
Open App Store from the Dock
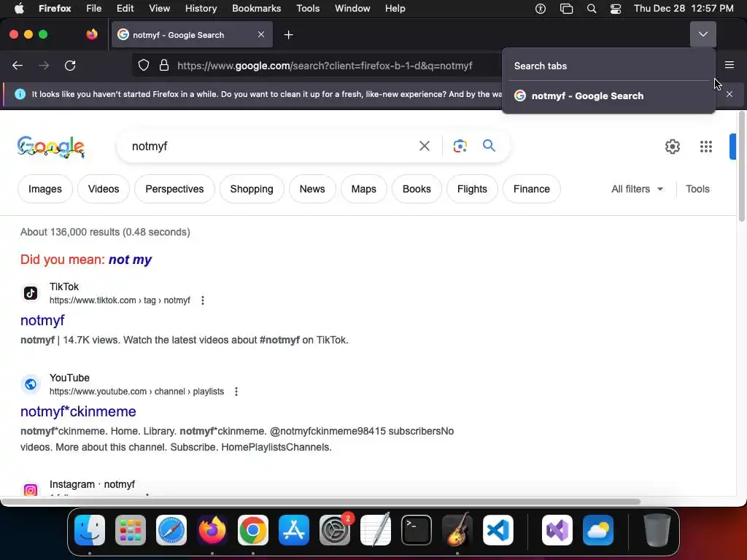[294, 530]
